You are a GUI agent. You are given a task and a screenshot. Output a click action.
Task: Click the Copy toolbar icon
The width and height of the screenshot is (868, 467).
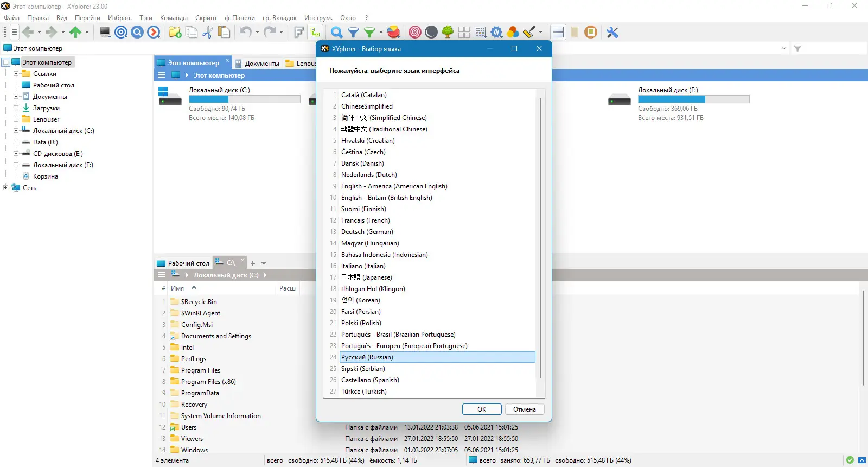coord(192,33)
